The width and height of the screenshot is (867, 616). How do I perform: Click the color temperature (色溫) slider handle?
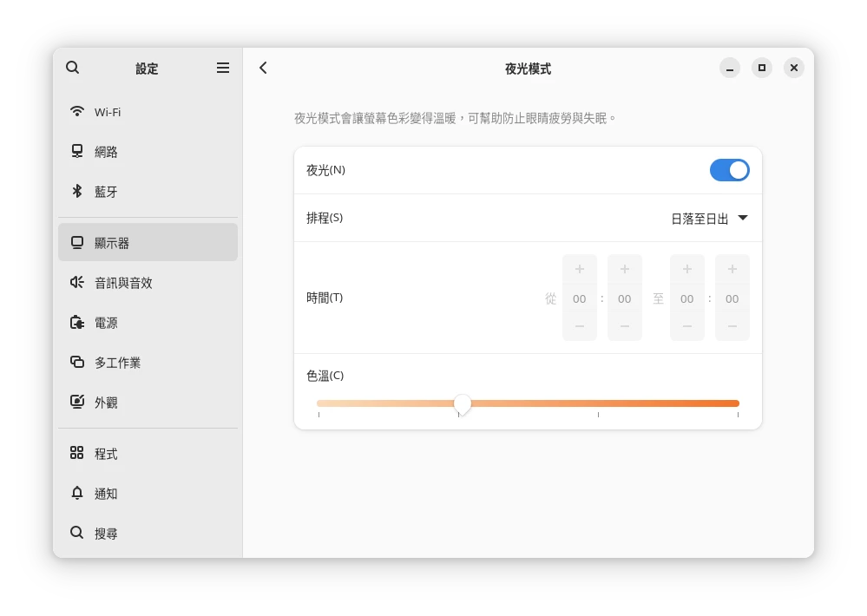click(x=463, y=403)
